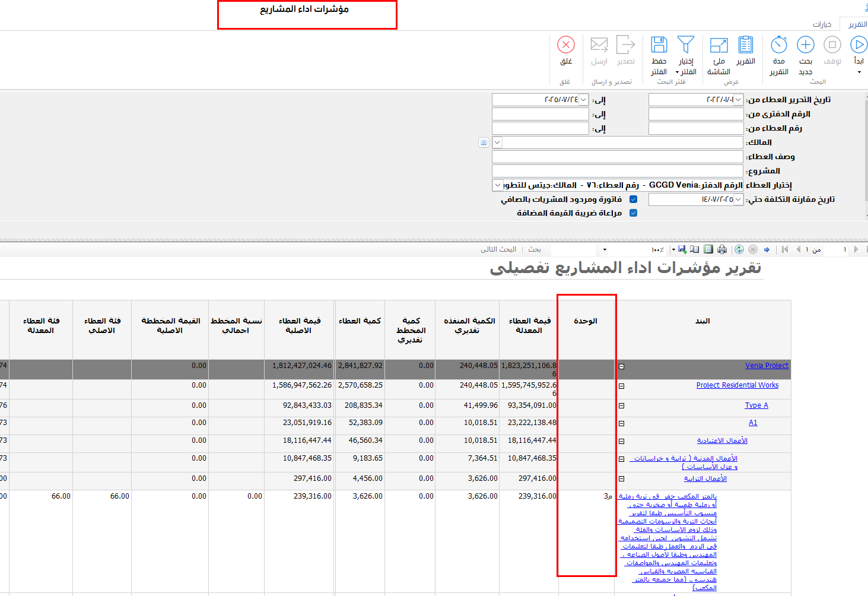Click the grey stop rendering icon
868x596 pixels.
tap(753, 249)
